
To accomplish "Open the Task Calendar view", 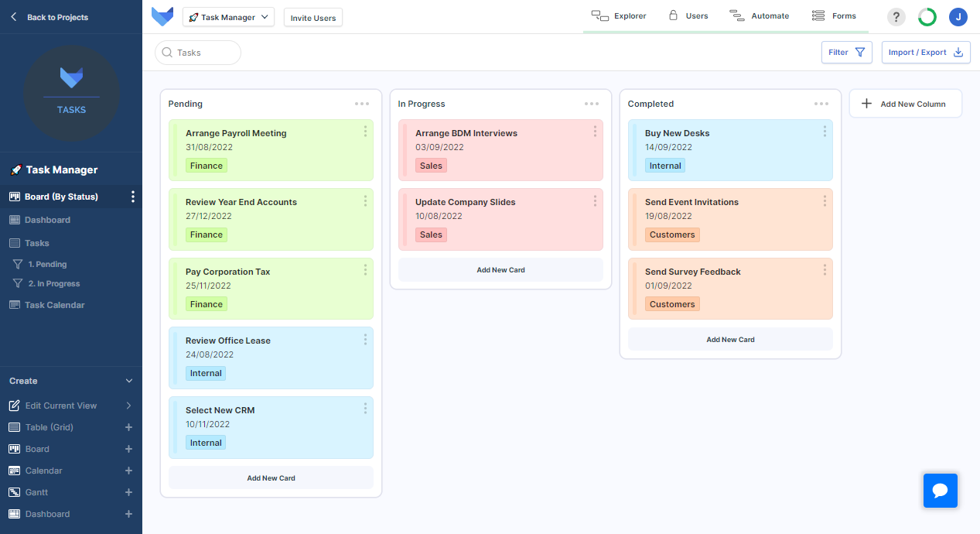I will (54, 305).
